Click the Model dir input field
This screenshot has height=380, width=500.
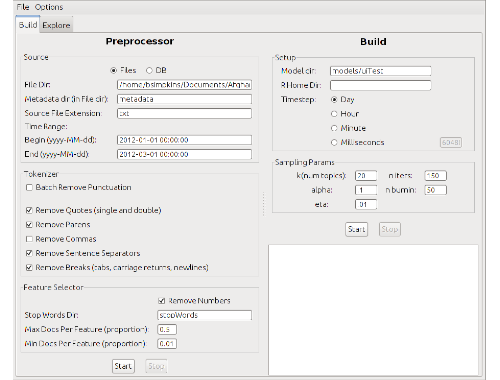tap(381, 71)
